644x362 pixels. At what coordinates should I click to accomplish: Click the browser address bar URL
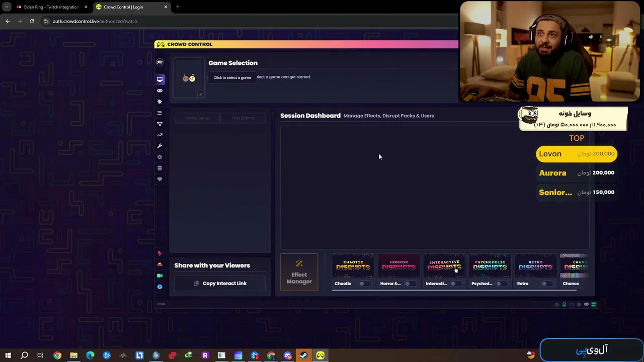click(x=95, y=21)
